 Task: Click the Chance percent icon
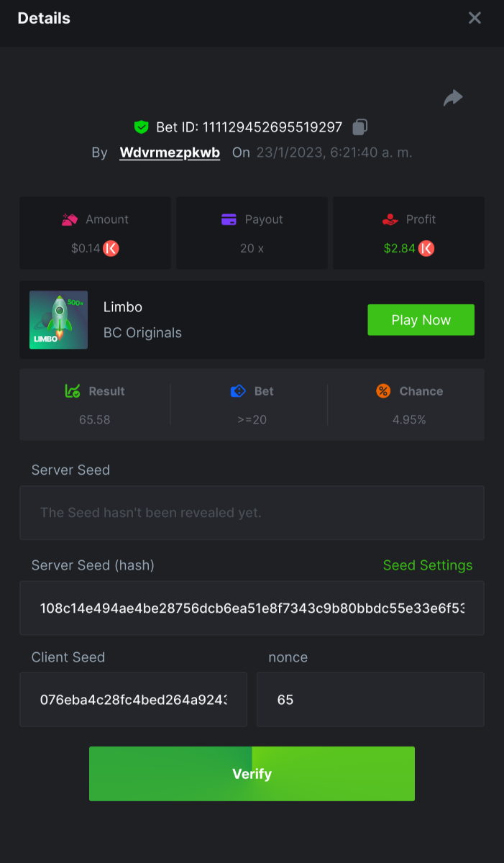point(383,391)
